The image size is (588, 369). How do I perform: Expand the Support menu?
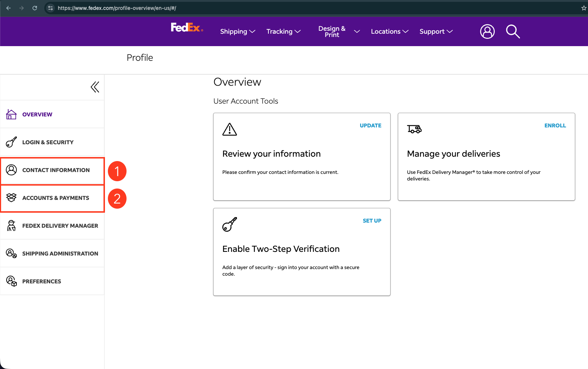click(x=436, y=31)
